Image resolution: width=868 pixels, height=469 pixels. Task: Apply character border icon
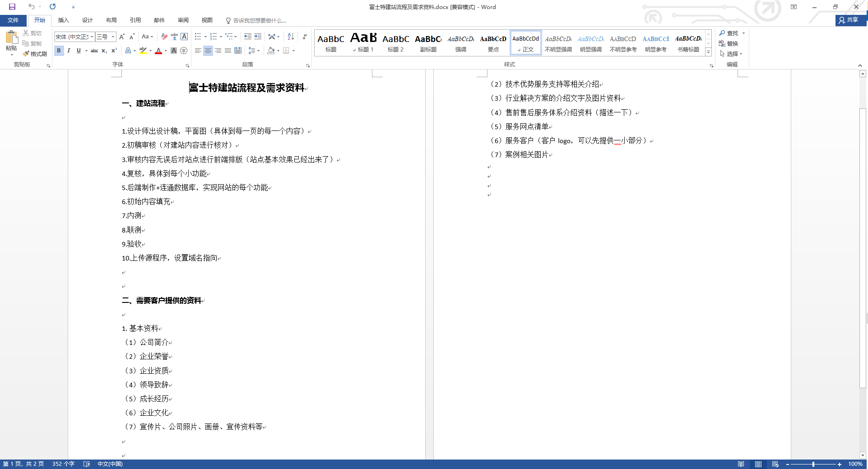pyautogui.click(x=184, y=37)
